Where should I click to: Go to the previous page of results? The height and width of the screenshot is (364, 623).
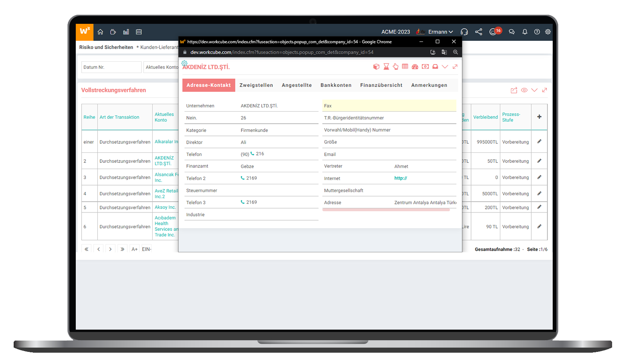98,249
